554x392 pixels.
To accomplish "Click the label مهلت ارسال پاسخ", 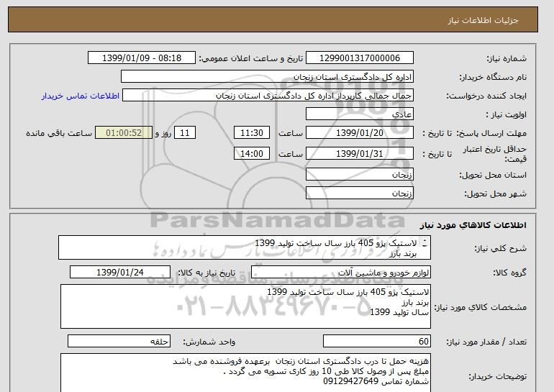I will [x=491, y=133].
